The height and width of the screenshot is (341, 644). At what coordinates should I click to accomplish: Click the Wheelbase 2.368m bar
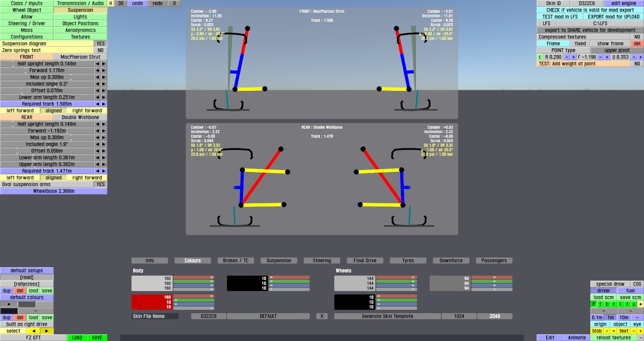54,191
